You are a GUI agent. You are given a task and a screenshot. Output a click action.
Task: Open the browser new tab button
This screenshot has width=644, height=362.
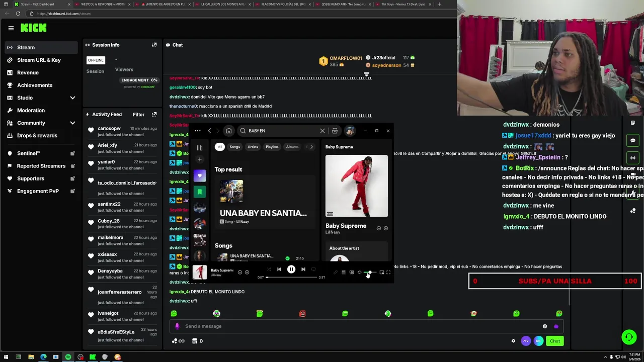(439, 4)
